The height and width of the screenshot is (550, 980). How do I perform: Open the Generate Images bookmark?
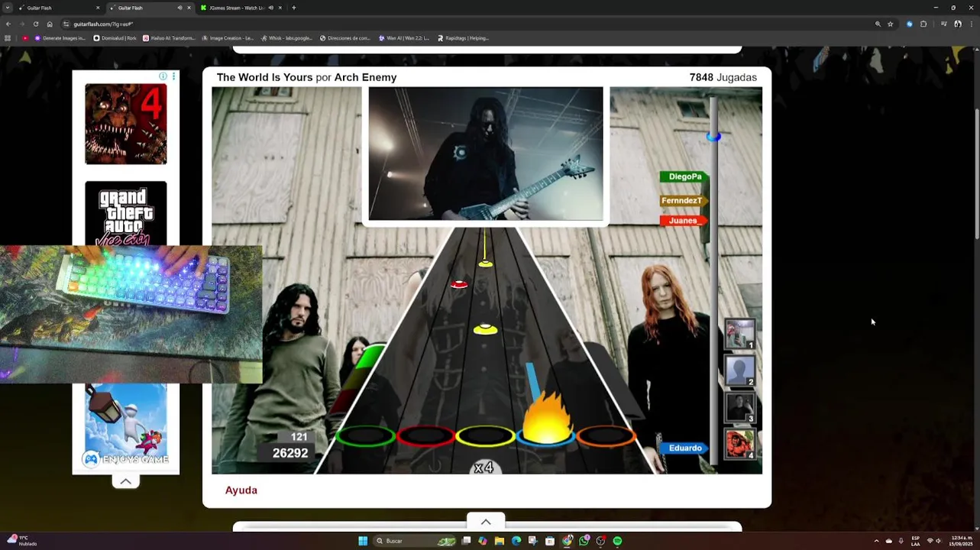click(60, 38)
